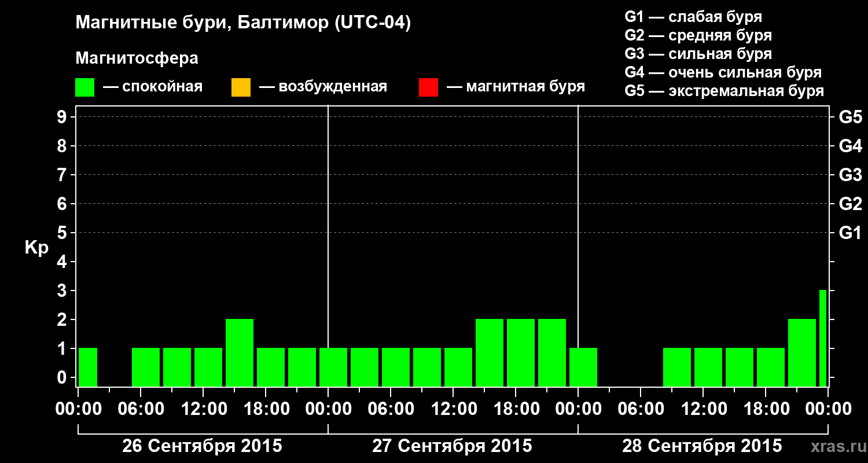Click the 9 value on the Kp axis

click(x=62, y=117)
